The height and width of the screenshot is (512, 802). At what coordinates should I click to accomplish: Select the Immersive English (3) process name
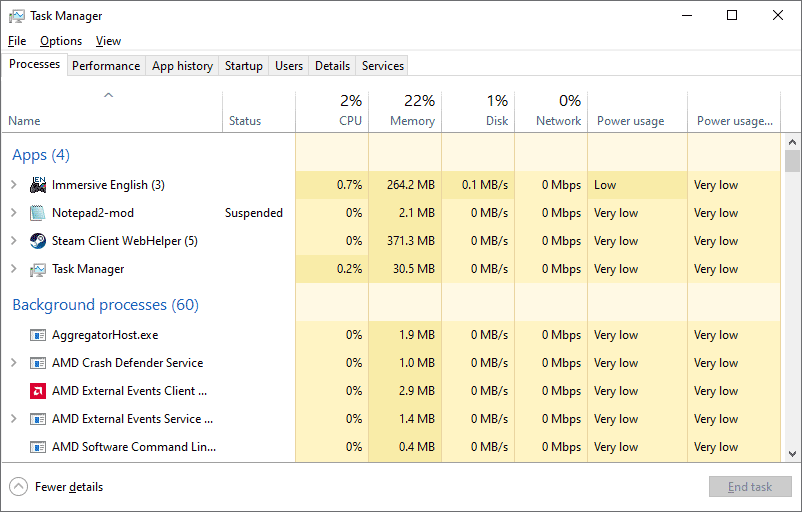108,185
